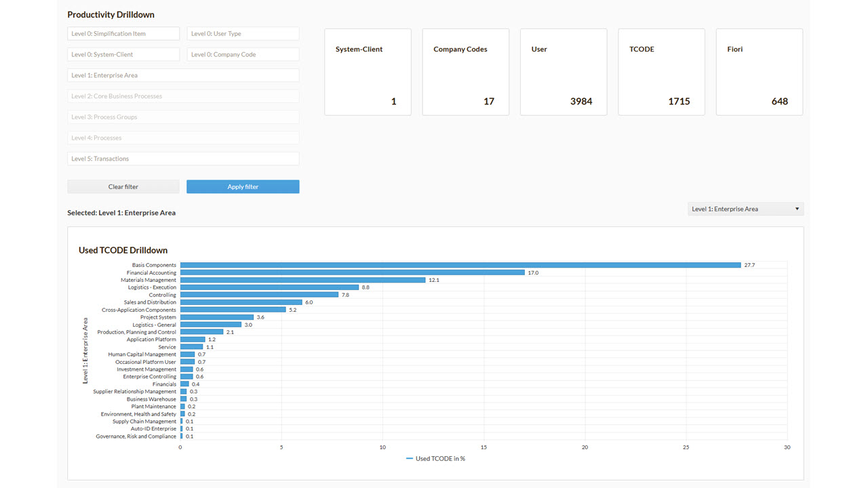
Task: Click the Logistics - General bar
Action: click(x=211, y=325)
